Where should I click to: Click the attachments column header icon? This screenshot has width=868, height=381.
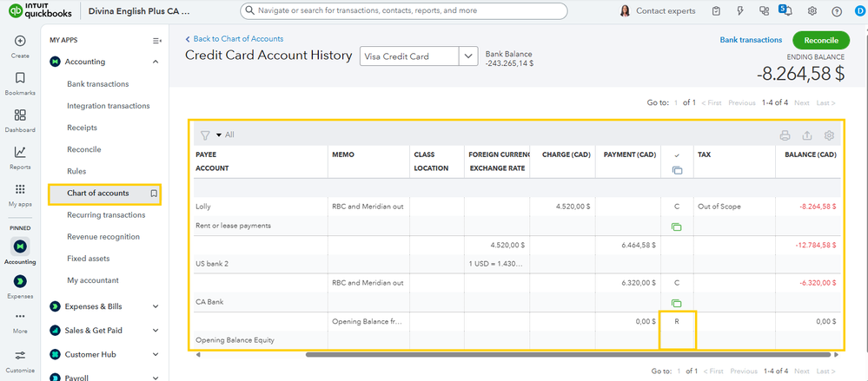coord(677,170)
